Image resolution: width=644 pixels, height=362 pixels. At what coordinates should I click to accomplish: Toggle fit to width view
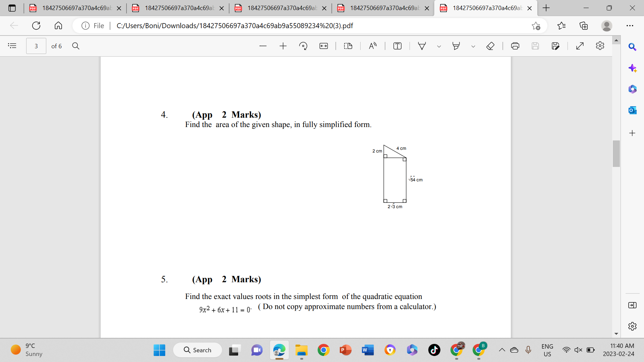coord(323,46)
